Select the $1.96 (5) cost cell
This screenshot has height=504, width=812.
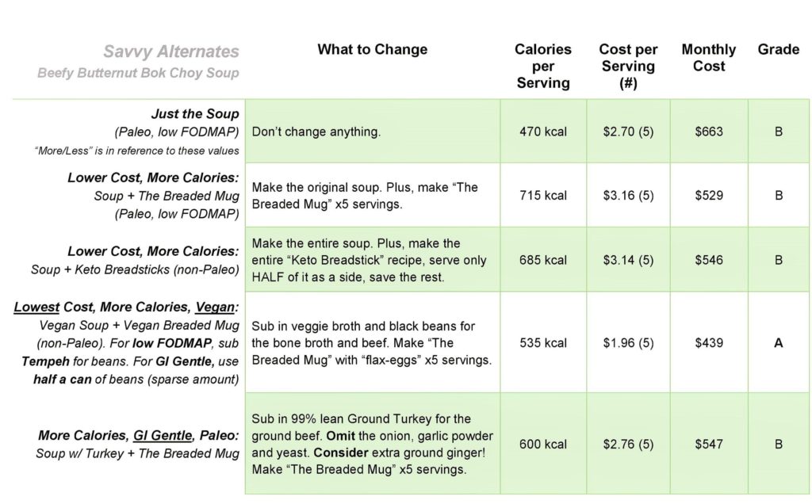point(628,342)
